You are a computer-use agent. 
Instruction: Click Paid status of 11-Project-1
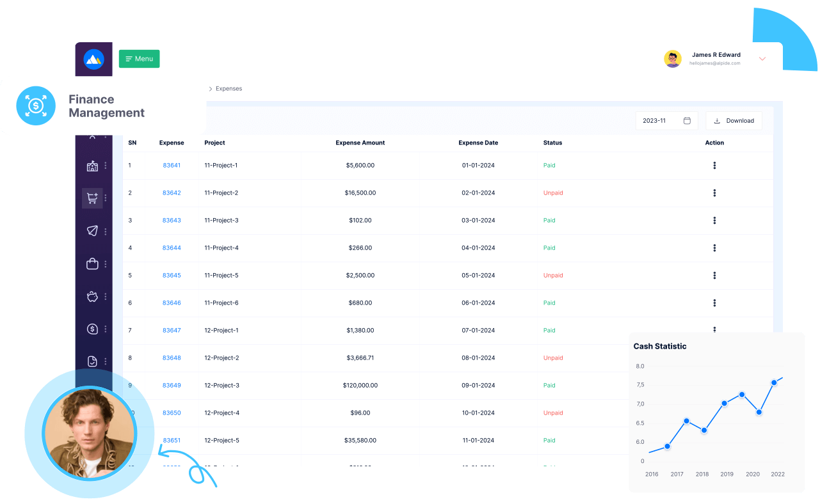pos(549,165)
